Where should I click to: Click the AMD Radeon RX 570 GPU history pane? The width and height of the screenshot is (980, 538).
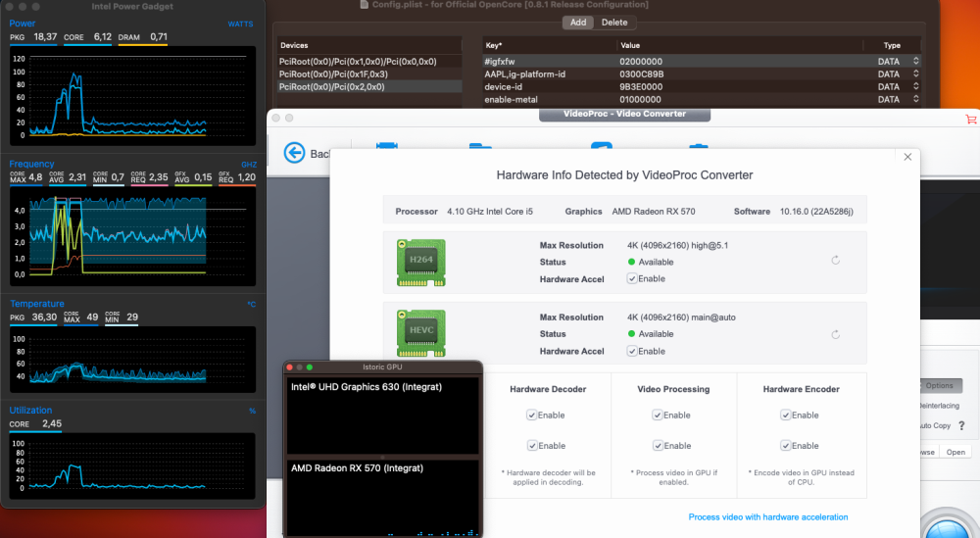pyautogui.click(x=382, y=498)
